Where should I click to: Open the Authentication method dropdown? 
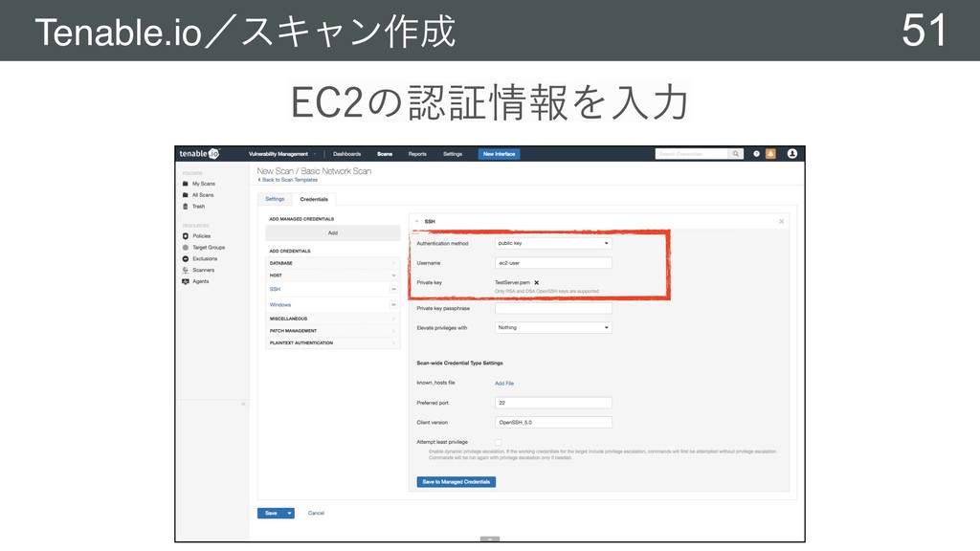coord(553,243)
